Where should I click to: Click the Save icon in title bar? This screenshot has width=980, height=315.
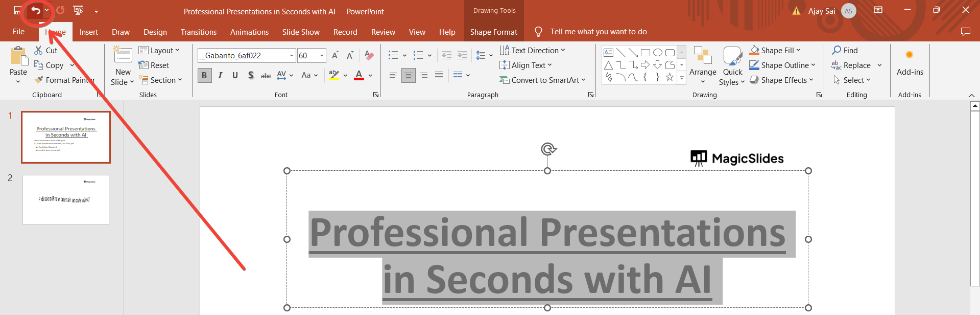coord(17,10)
